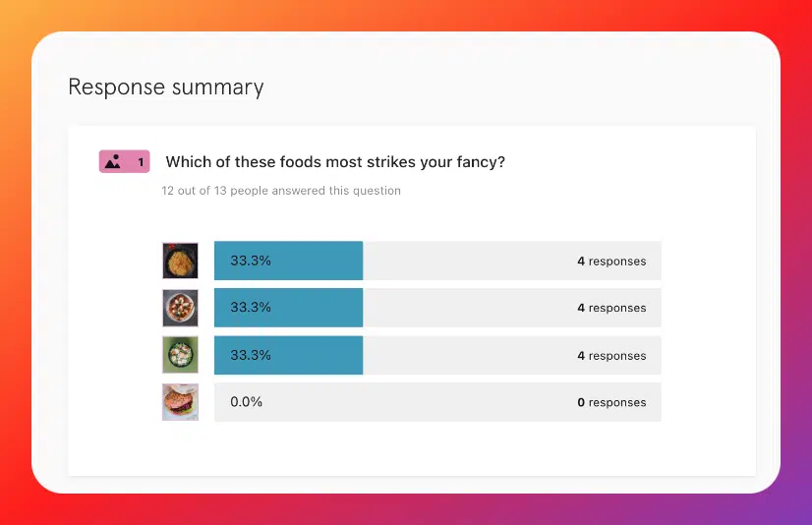Image resolution: width=812 pixels, height=525 pixels.
Task: Click the picture choice question type icon
Action: (x=113, y=162)
